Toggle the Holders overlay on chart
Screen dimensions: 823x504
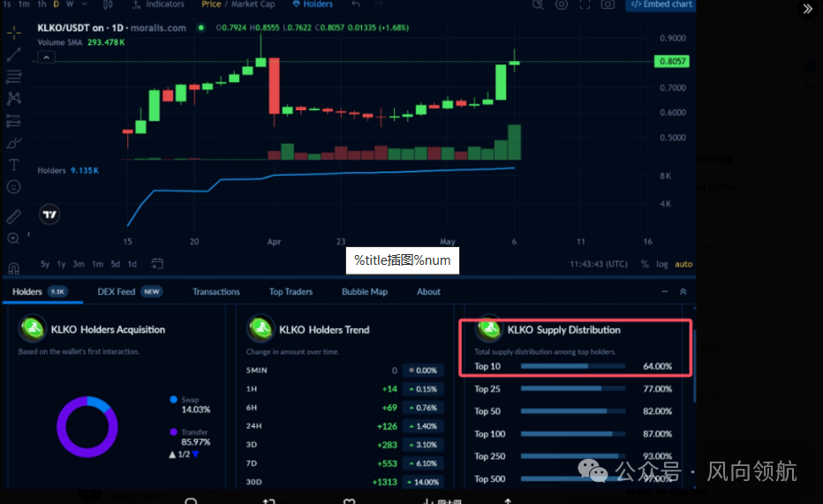click(313, 4)
